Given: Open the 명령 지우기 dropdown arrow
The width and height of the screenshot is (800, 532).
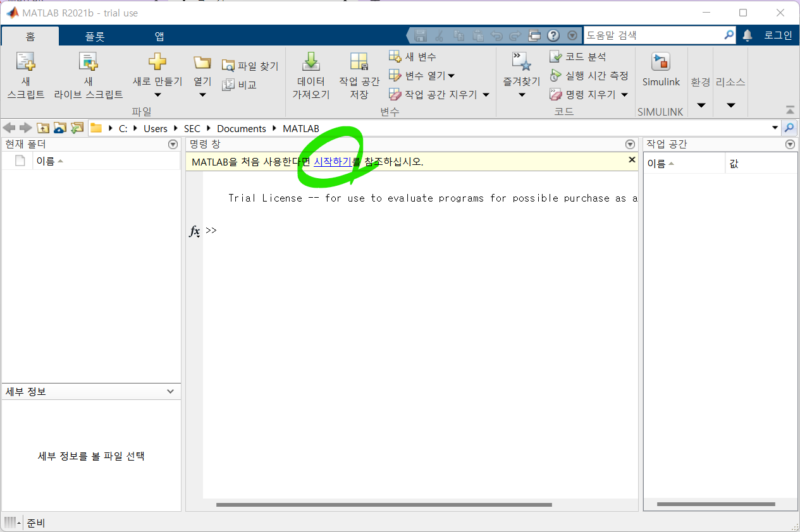Looking at the screenshot, I should pyautogui.click(x=624, y=95).
